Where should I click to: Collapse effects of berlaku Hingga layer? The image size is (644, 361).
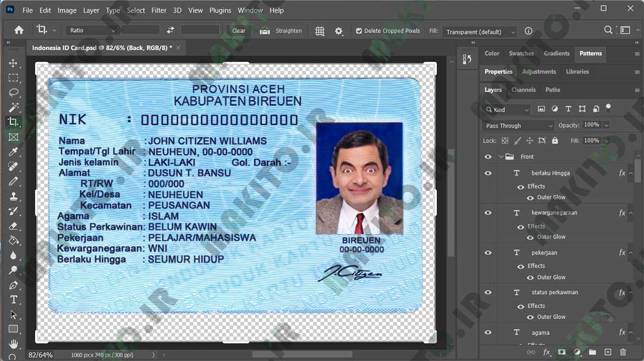point(631,173)
